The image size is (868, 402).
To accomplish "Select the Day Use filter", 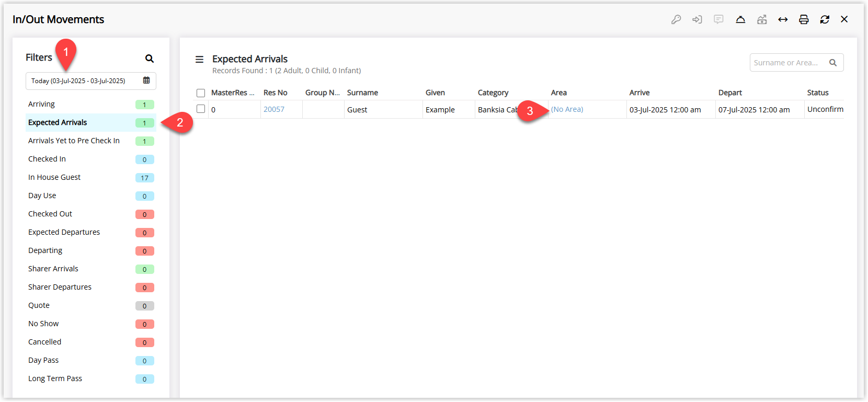I will pos(91,196).
